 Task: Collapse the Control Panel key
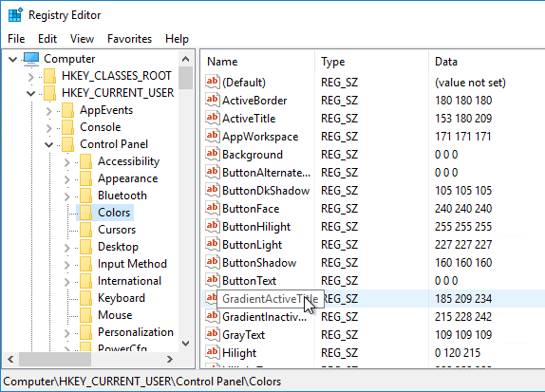click(x=49, y=144)
